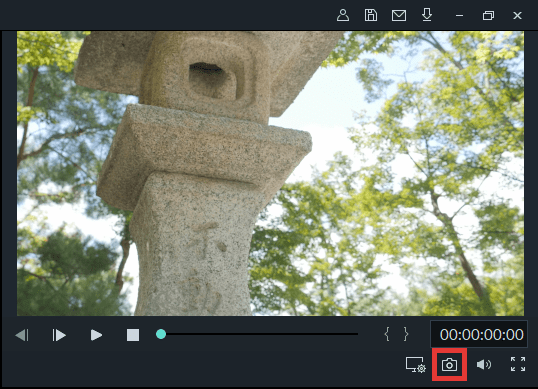538x389 pixels.
Task: Open preview display quality settings
Action: pyautogui.click(x=416, y=365)
